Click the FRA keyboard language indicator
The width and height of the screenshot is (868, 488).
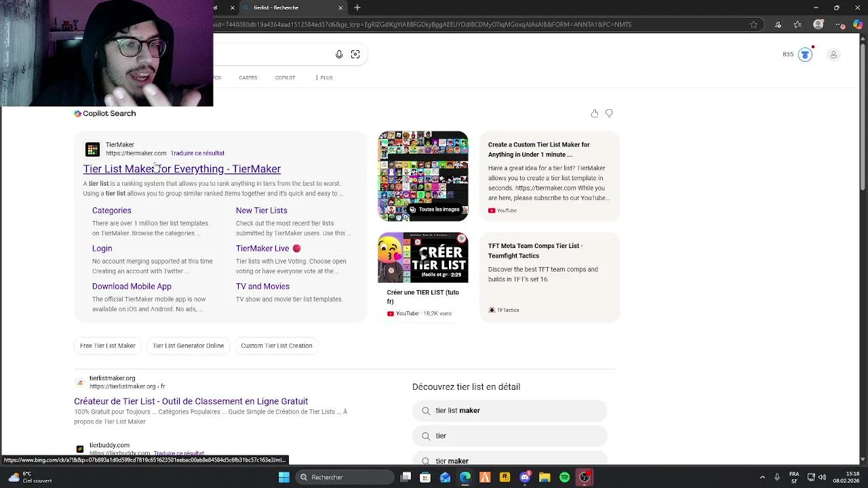click(x=794, y=477)
